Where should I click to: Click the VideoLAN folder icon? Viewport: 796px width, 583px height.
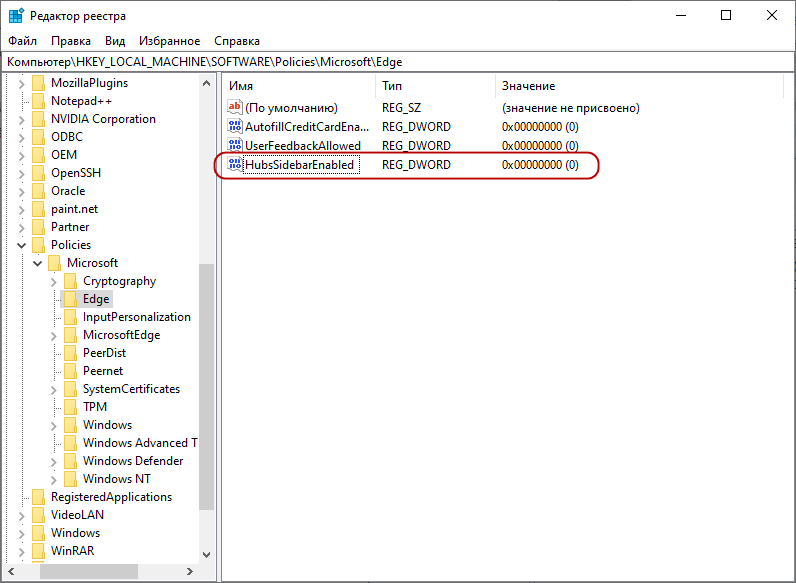tap(38, 515)
